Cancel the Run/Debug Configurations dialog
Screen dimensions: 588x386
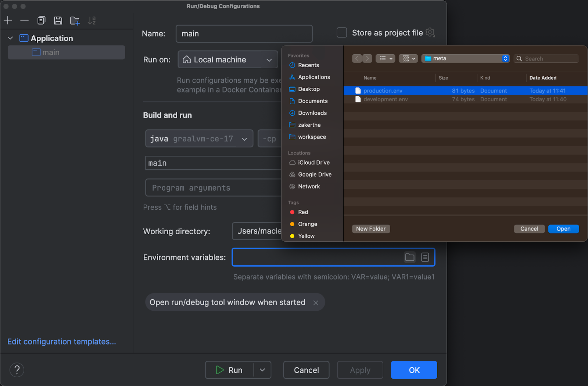[306, 370]
